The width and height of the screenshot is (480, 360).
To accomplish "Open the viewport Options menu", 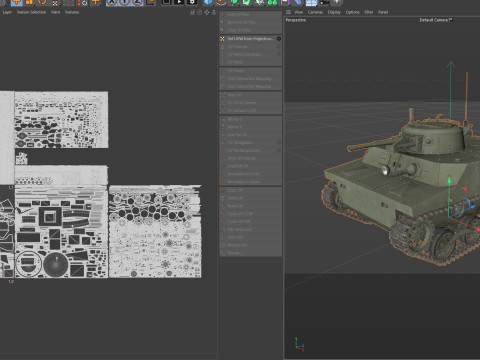I will tap(352, 12).
